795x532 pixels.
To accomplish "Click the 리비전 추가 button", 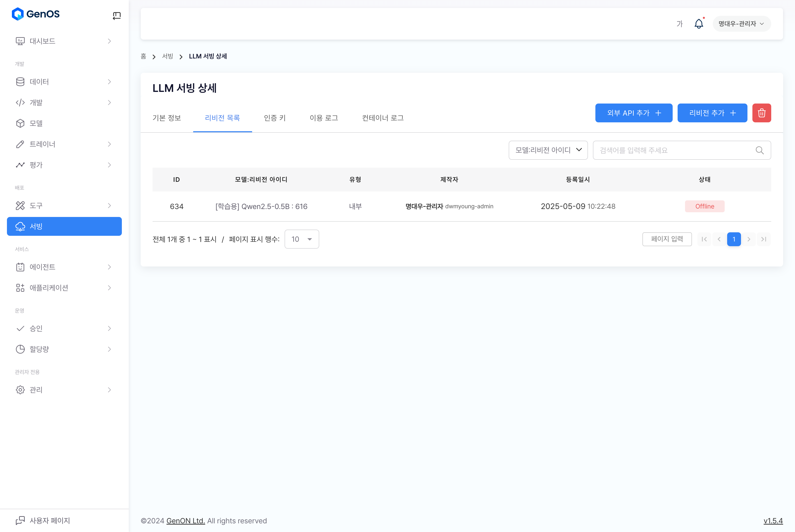I will pos(712,113).
